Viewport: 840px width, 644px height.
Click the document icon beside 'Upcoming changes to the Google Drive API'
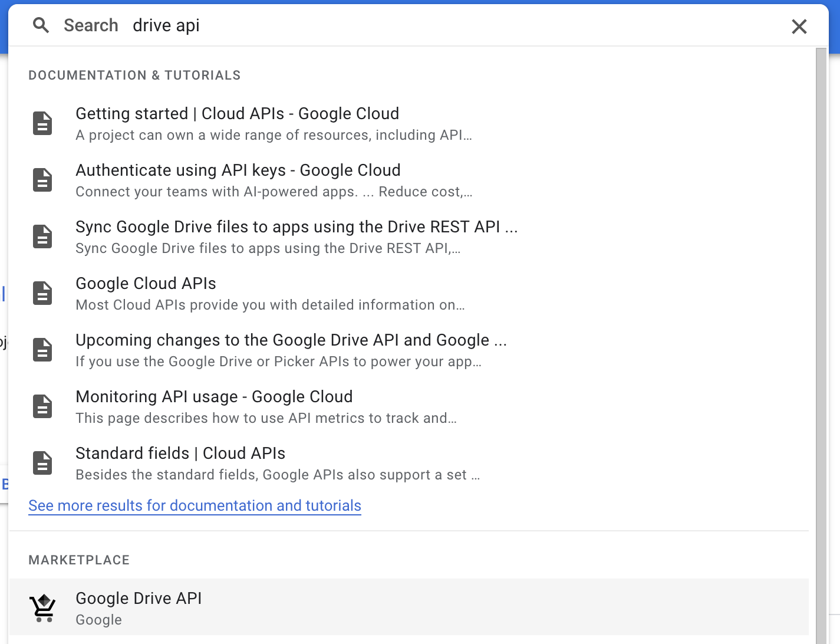42,350
